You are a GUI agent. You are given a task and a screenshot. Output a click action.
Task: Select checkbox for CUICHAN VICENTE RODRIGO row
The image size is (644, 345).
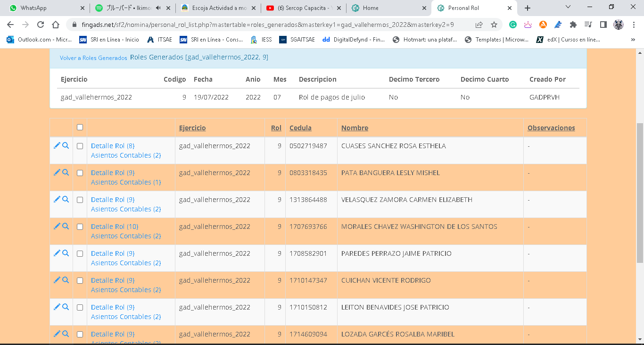80,280
